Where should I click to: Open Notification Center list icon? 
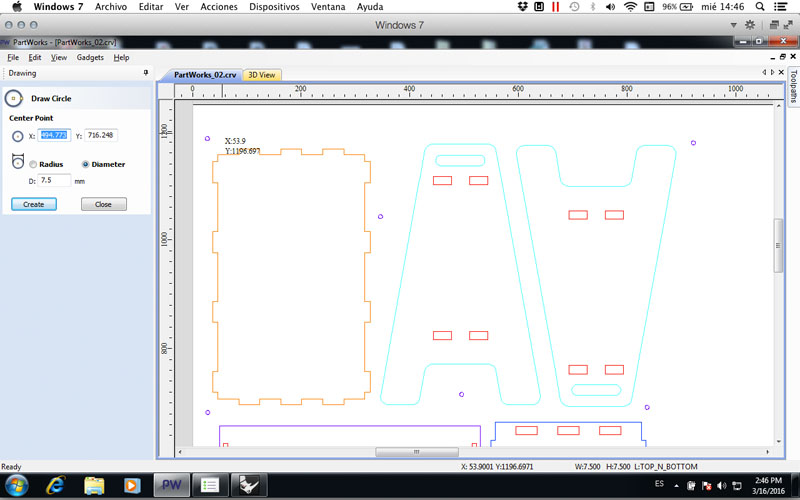[781, 7]
